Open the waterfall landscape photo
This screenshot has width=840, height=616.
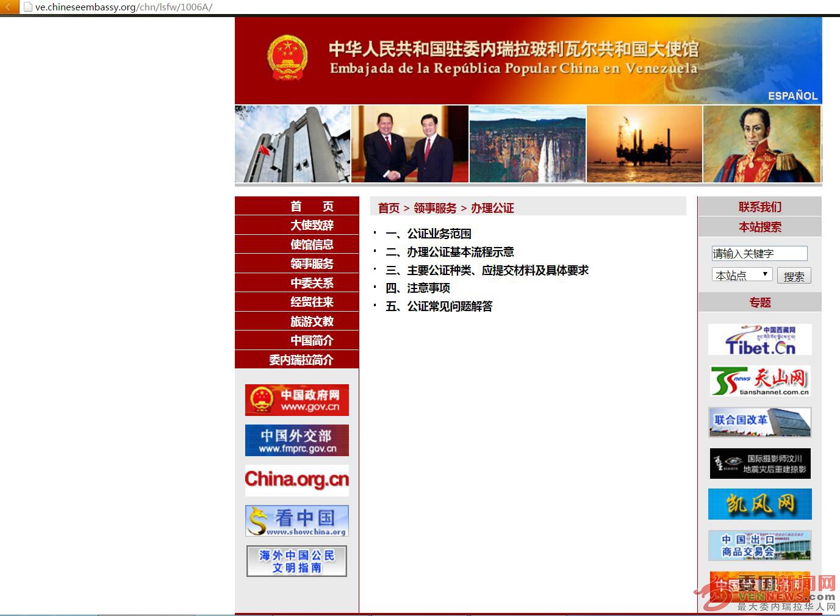[528, 144]
